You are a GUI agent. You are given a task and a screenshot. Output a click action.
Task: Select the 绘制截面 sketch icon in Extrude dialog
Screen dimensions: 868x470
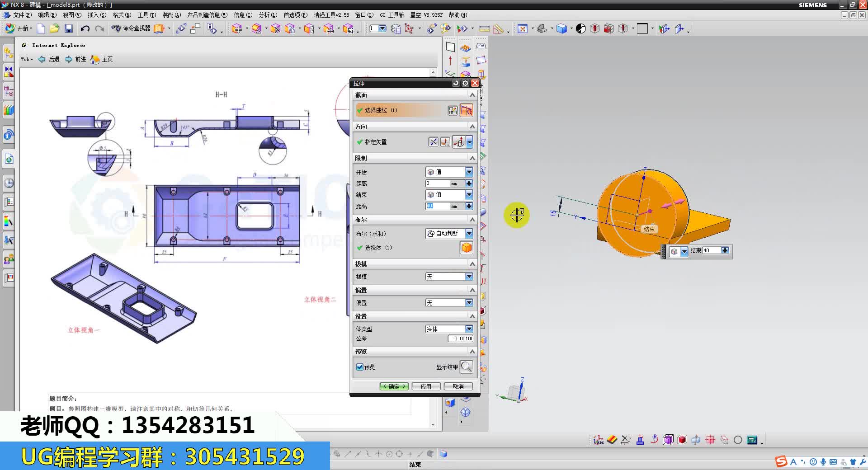pyautogui.click(x=467, y=110)
